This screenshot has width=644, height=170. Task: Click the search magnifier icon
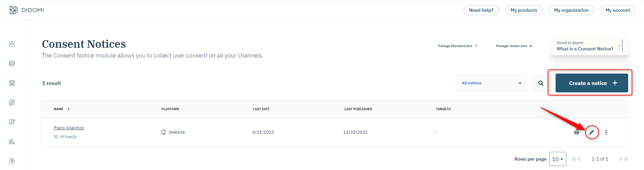(x=540, y=83)
